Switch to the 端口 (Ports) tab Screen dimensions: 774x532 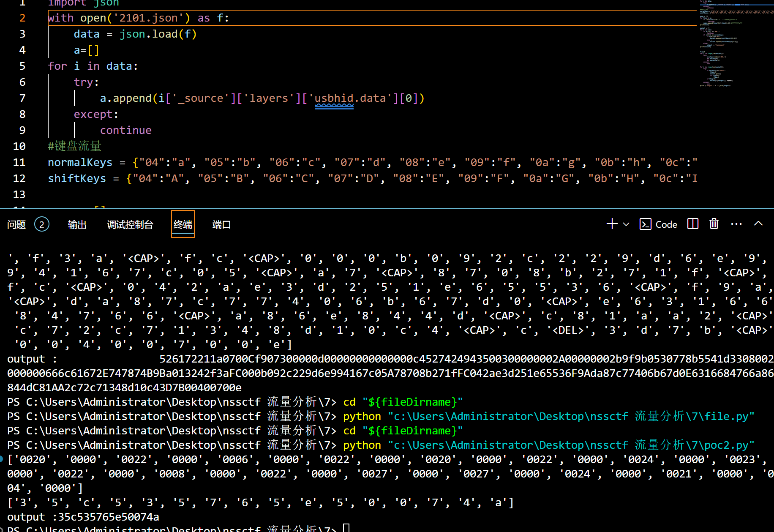[x=221, y=224]
